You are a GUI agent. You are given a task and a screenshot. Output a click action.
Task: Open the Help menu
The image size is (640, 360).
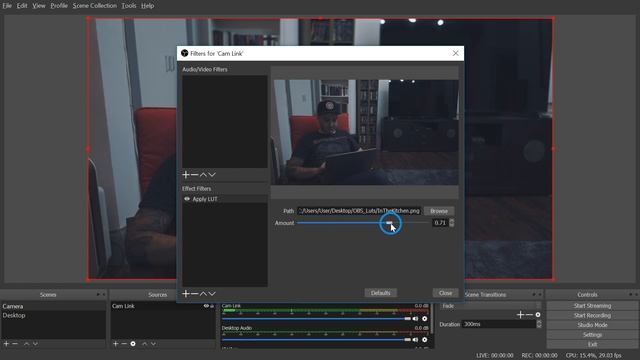tap(147, 6)
